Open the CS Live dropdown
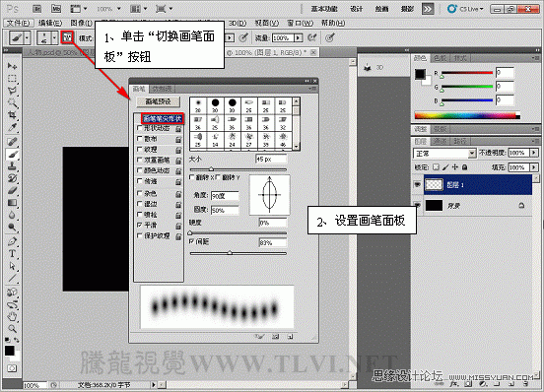This screenshot has height=392, width=544. pyautogui.click(x=465, y=9)
